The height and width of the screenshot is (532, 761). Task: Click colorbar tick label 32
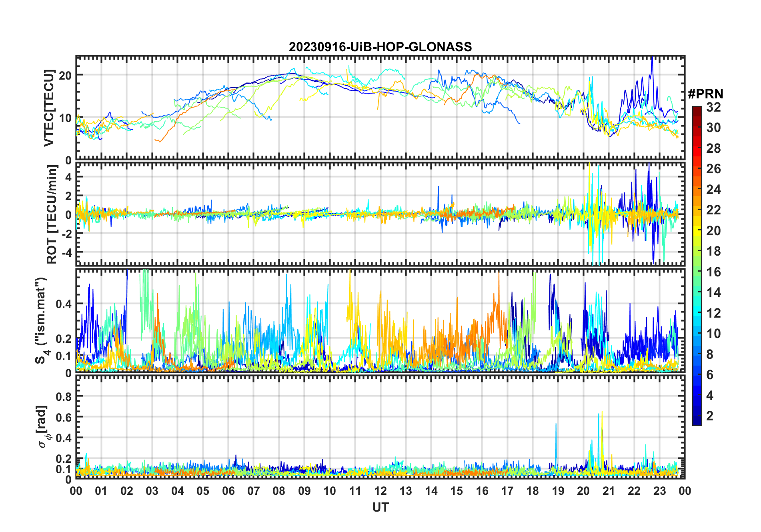pyautogui.click(x=713, y=107)
